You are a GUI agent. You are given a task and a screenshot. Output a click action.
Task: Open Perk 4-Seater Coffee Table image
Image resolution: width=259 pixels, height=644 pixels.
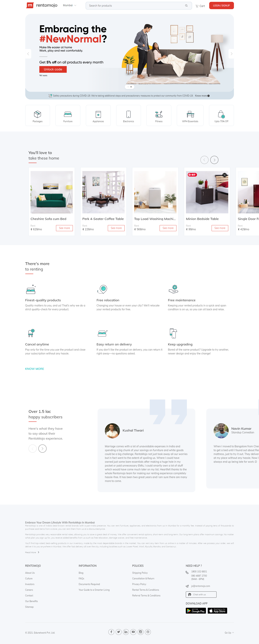click(x=103, y=192)
